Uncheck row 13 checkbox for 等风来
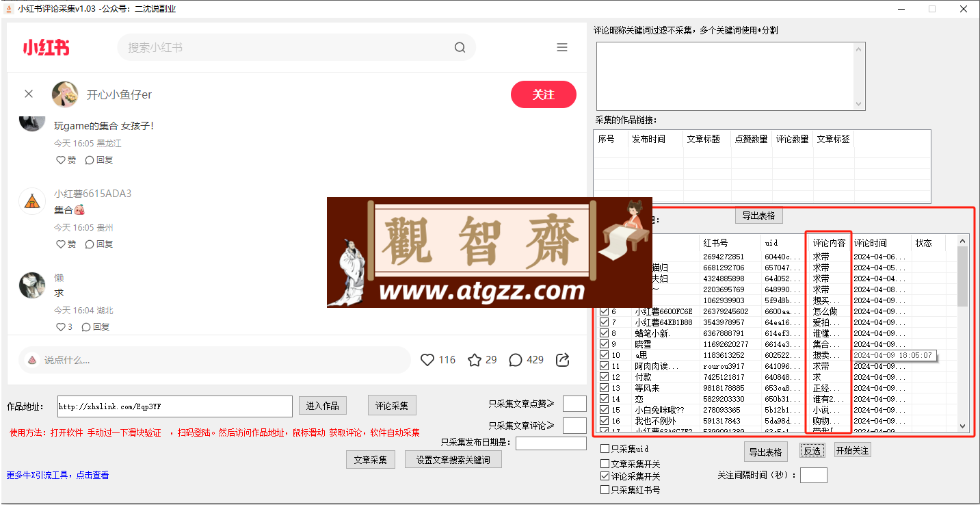Image resolution: width=980 pixels, height=505 pixels. tap(604, 388)
